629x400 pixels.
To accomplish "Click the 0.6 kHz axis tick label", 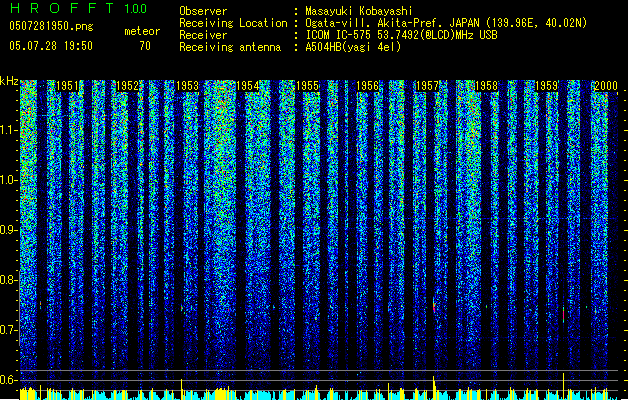I will [8, 380].
